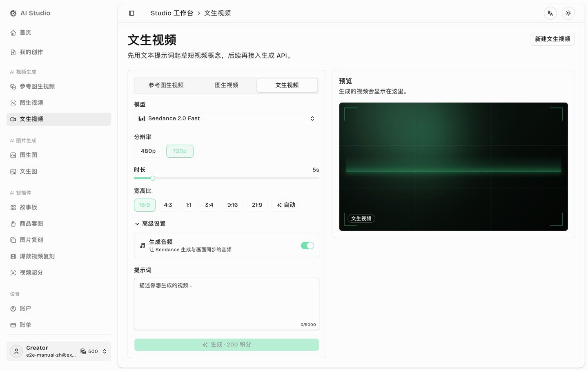Viewport: 588px width, 371px height.
Task: Open the Seedance 2.0 Fast model dropdown
Action: [227, 118]
